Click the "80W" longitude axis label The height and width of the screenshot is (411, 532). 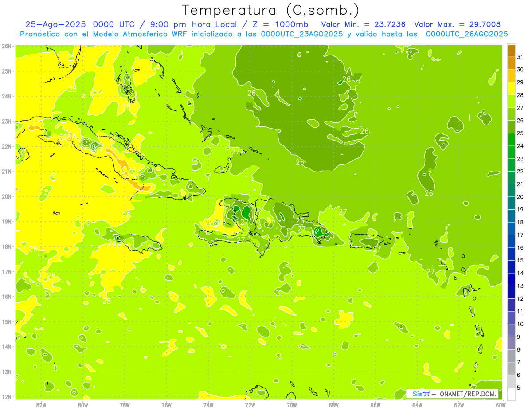coord(83,404)
